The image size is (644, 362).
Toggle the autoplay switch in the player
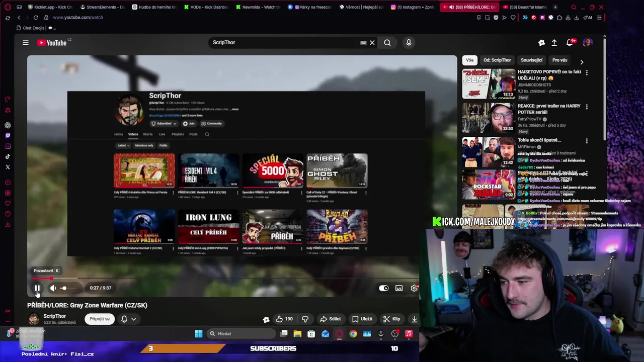(384, 288)
